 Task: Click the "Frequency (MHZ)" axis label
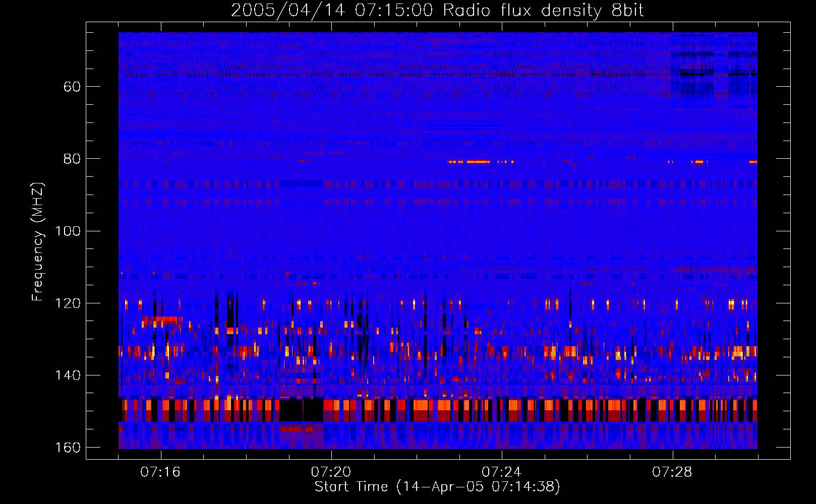[x=38, y=242]
